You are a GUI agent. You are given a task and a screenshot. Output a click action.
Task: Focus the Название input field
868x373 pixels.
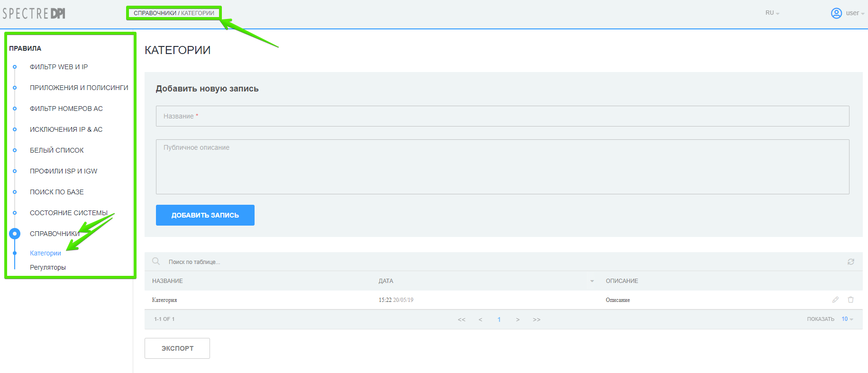coord(502,116)
